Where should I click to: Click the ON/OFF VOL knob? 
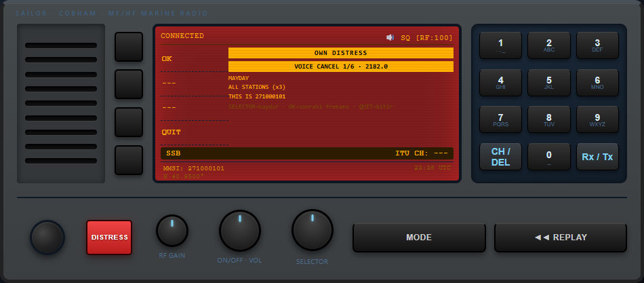[240, 231]
